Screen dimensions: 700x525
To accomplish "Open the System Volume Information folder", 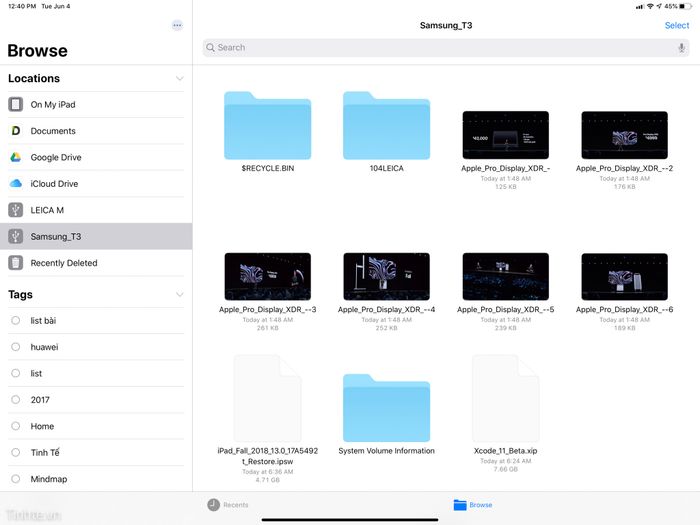I will (386, 408).
